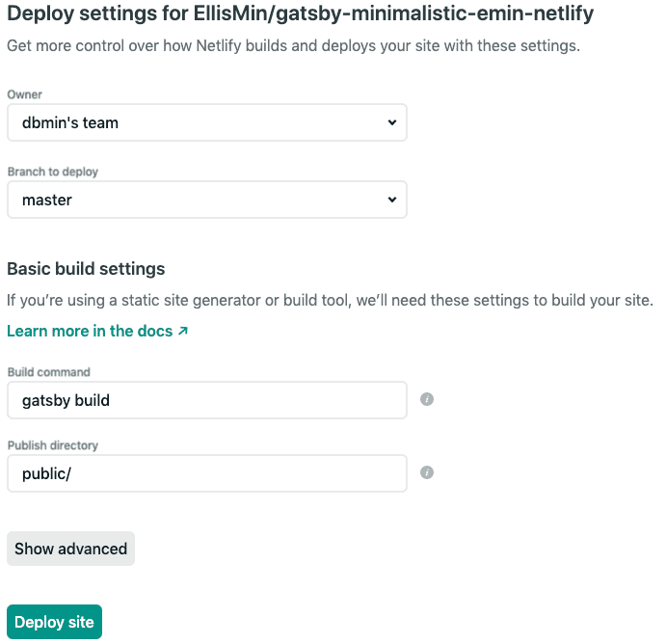Image resolution: width=666 pixels, height=644 pixels.
Task: Focus the "public/" publish directory field
Action: click(207, 473)
